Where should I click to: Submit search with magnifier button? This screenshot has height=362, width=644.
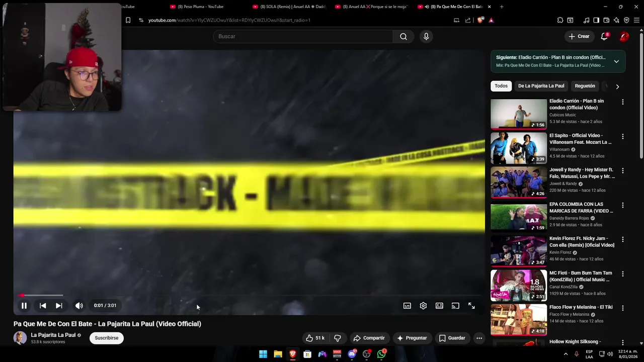pyautogui.click(x=404, y=36)
